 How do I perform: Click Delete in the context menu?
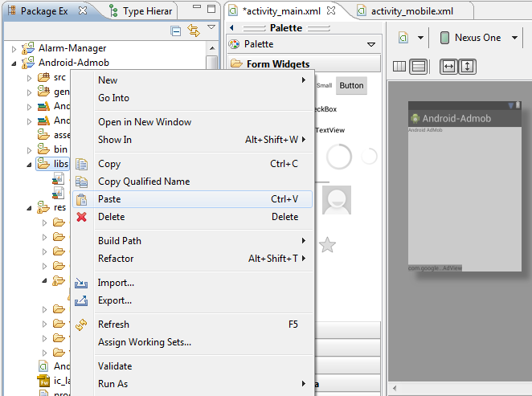[192, 217]
